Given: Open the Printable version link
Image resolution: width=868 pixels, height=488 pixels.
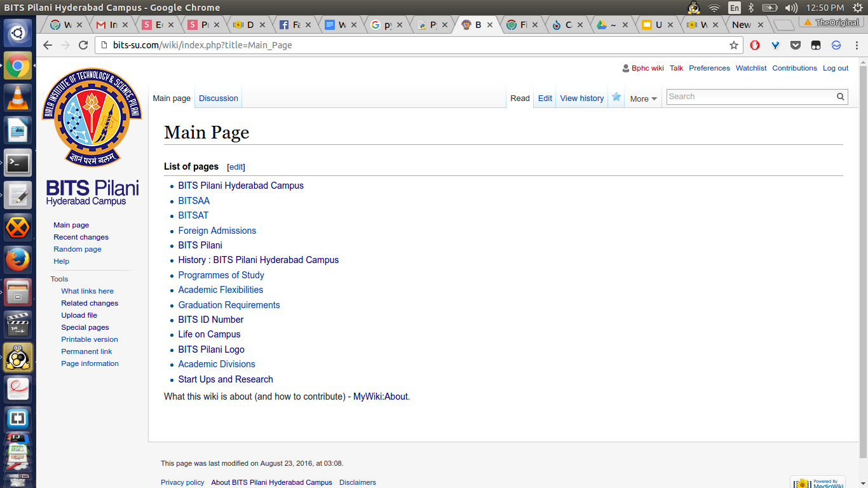Looking at the screenshot, I should [x=90, y=339].
